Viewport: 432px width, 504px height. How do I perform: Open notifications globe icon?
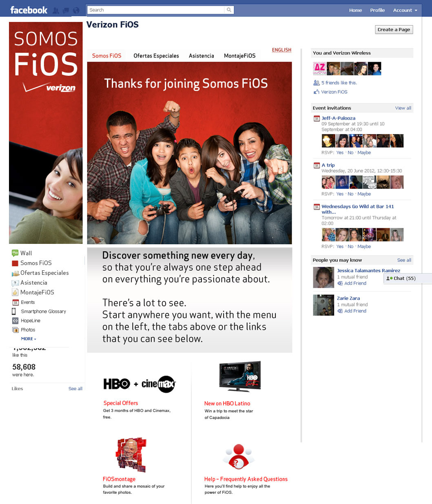tap(76, 11)
